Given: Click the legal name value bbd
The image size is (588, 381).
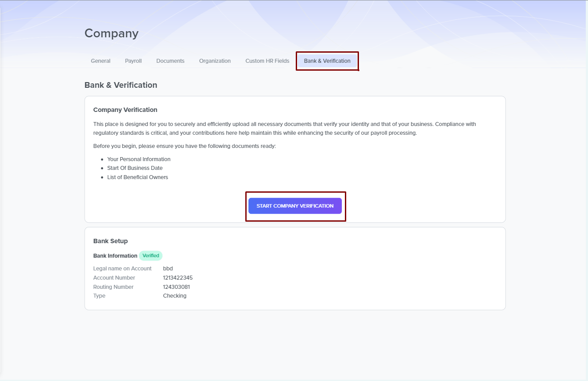Looking at the screenshot, I should click(x=168, y=269).
